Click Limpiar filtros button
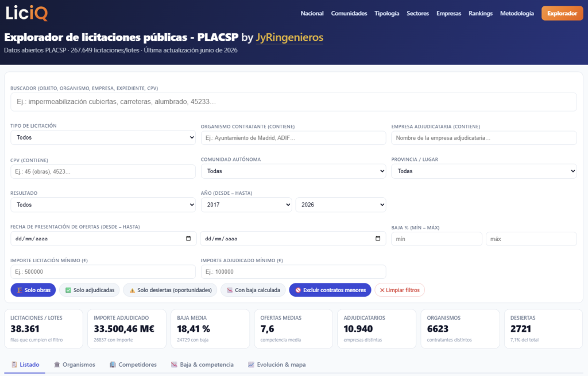588x376 pixels. tap(400, 290)
